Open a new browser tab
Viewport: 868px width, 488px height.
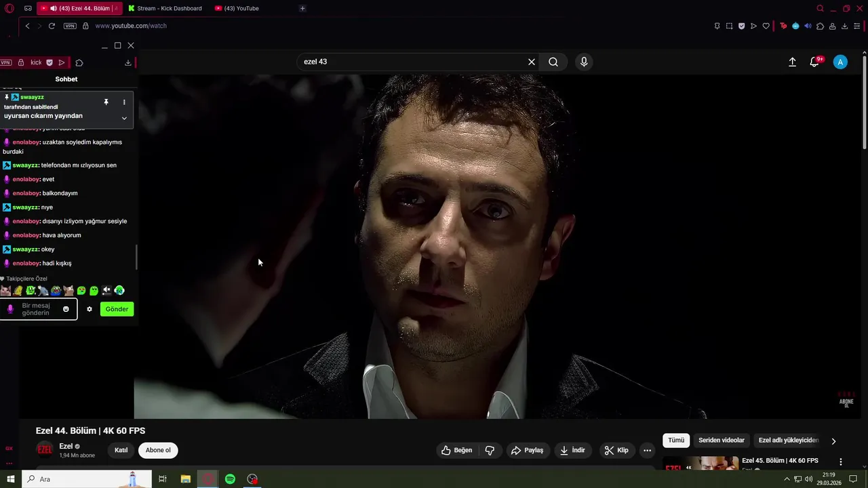[302, 8]
